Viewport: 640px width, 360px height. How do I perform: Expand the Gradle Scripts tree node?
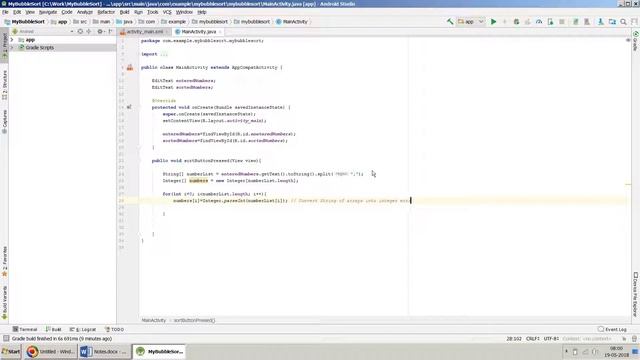(x=12, y=47)
